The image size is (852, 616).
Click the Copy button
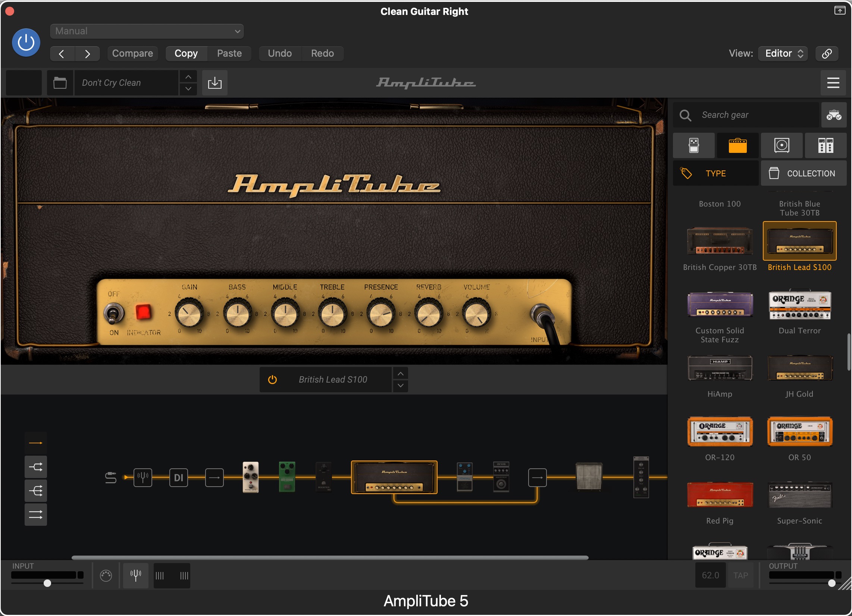pos(186,54)
